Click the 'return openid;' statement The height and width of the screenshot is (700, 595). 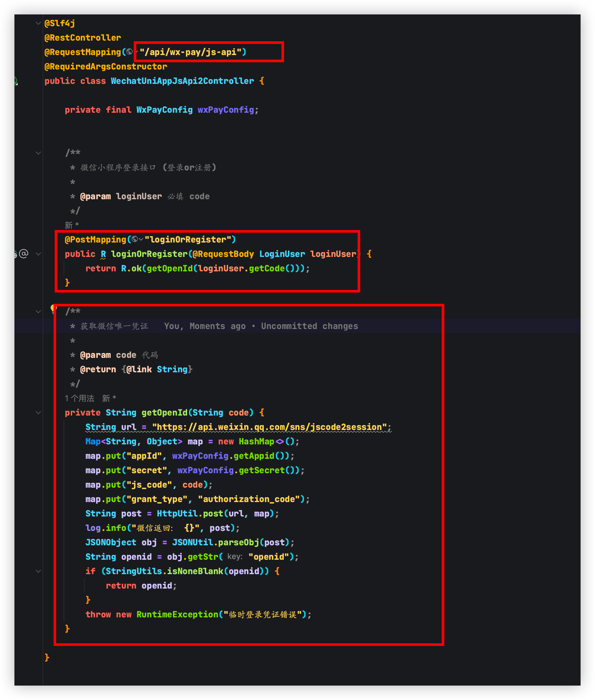[141, 585]
